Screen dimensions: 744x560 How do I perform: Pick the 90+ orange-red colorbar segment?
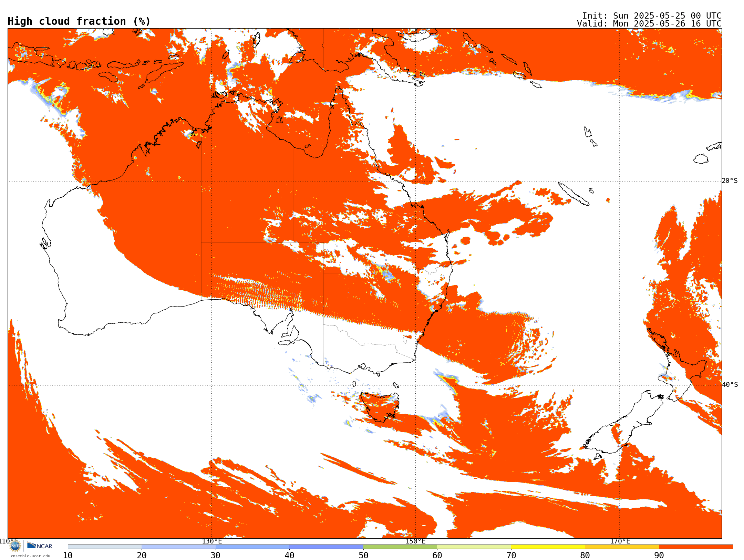(x=696, y=547)
